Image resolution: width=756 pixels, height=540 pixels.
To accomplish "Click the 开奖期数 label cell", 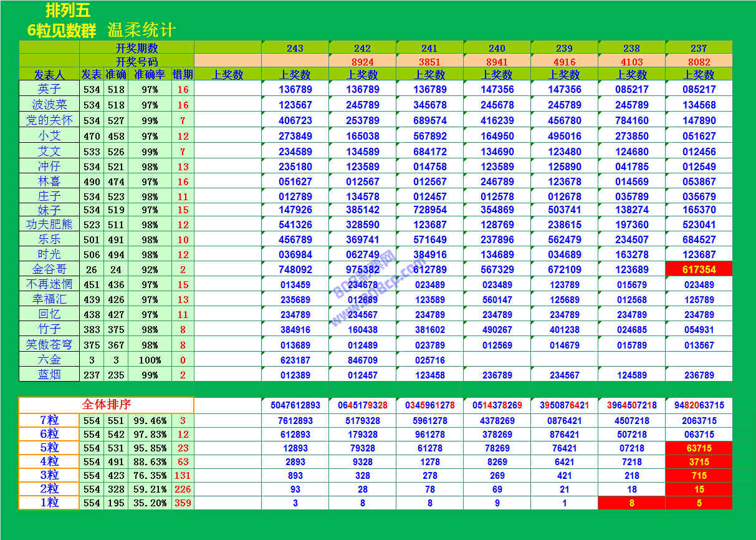I will (x=136, y=48).
